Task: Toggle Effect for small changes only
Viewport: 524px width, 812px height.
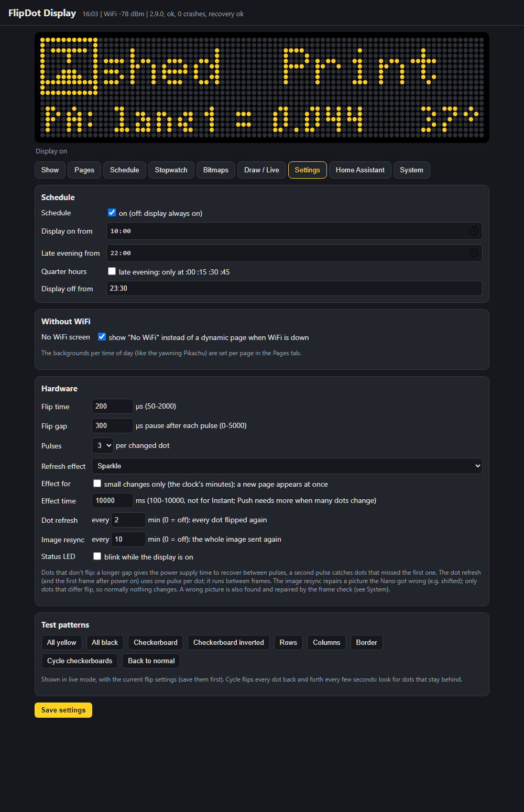Action: coord(97,484)
